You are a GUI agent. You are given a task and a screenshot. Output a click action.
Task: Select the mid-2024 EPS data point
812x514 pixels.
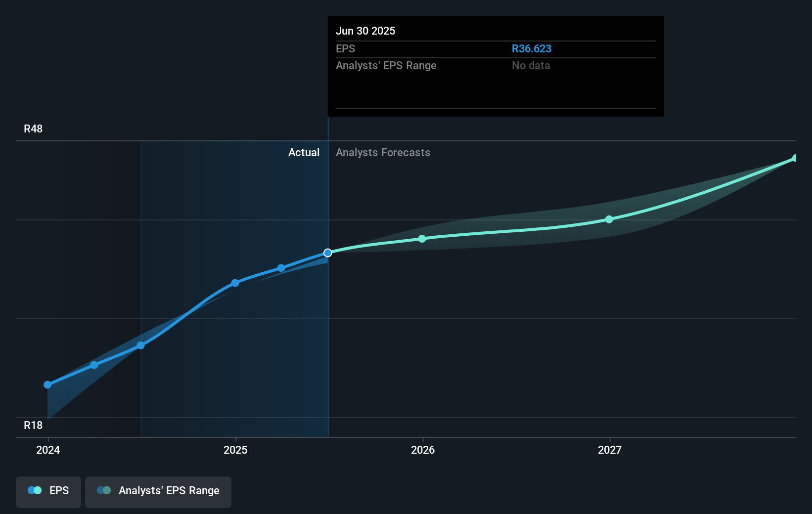pos(141,345)
